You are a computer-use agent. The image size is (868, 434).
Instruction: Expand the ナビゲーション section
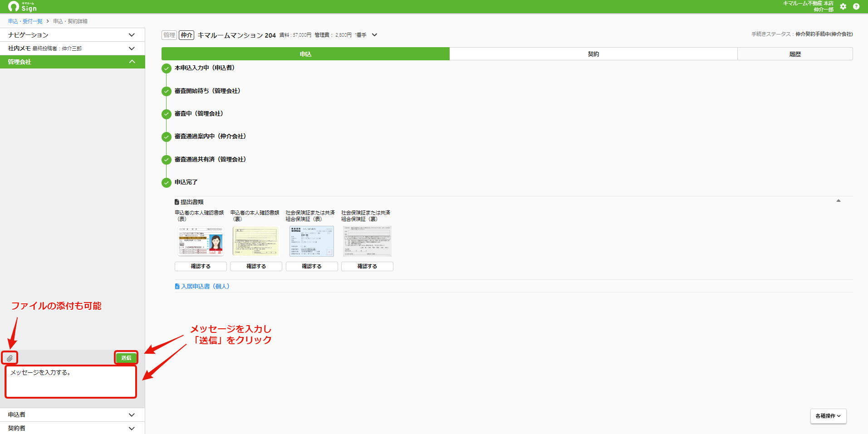(x=73, y=35)
